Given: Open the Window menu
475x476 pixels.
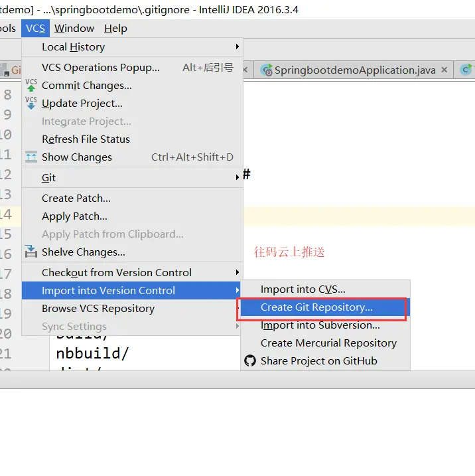Looking at the screenshot, I should click(x=74, y=29).
